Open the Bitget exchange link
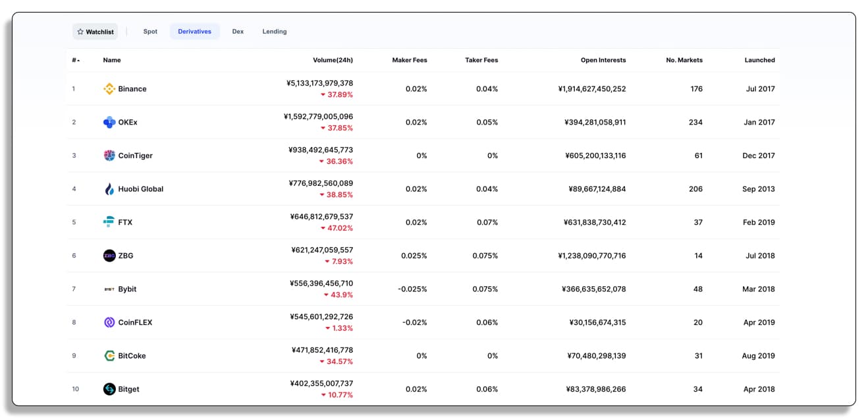 [128, 390]
